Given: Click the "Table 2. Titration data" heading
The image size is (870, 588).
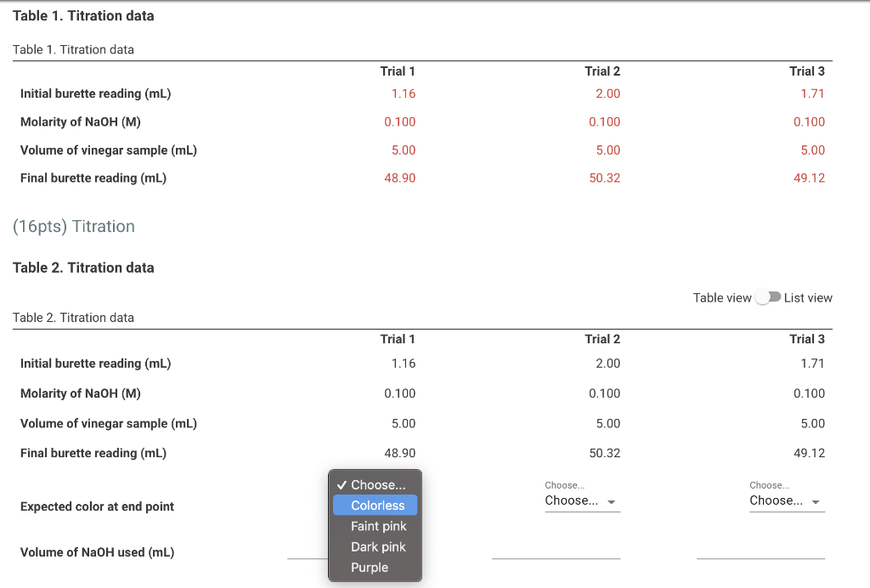Looking at the screenshot, I should point(82,267).
